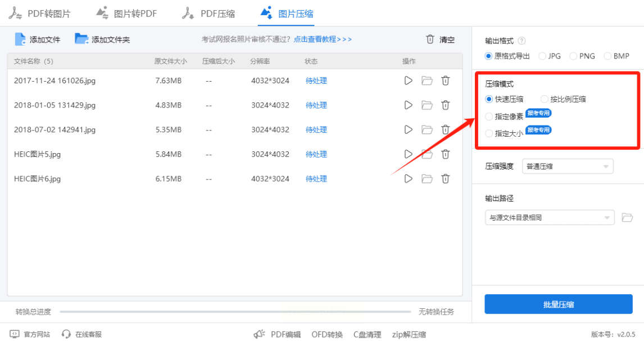The height and width of the screenshot is (341, 644).
Task: Expand the 压缩强度 普通压缩 dropdown
Action: tap(568, 166)
